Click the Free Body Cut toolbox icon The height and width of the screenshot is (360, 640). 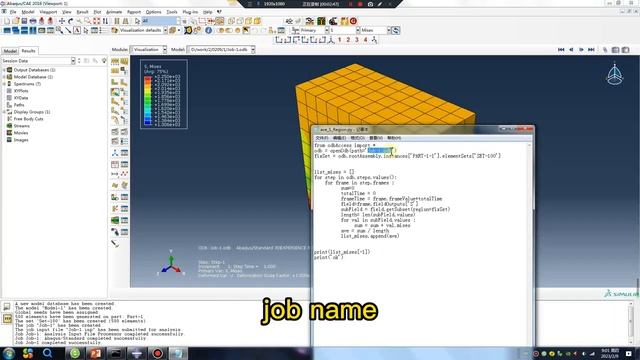pos(115,209)
